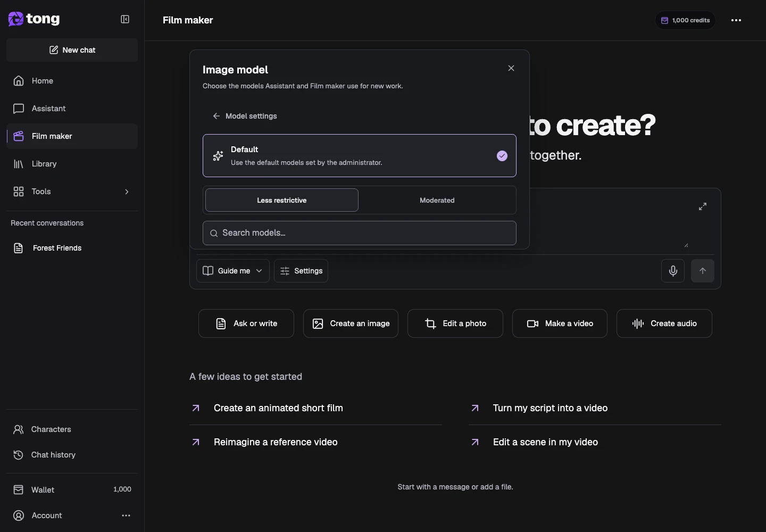The width and height of the screenshot is (766, 532).
Task: Open Guide me dropdown
Action: tap(233, 271)
